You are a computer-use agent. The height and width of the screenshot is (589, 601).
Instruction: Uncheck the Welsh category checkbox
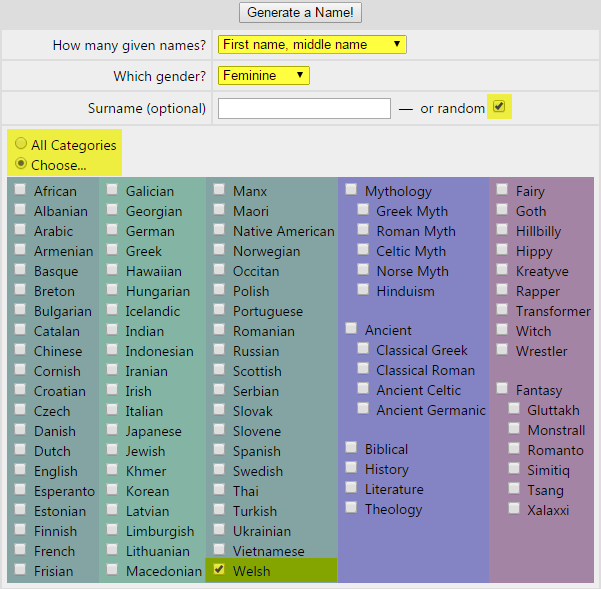(219, 570)
